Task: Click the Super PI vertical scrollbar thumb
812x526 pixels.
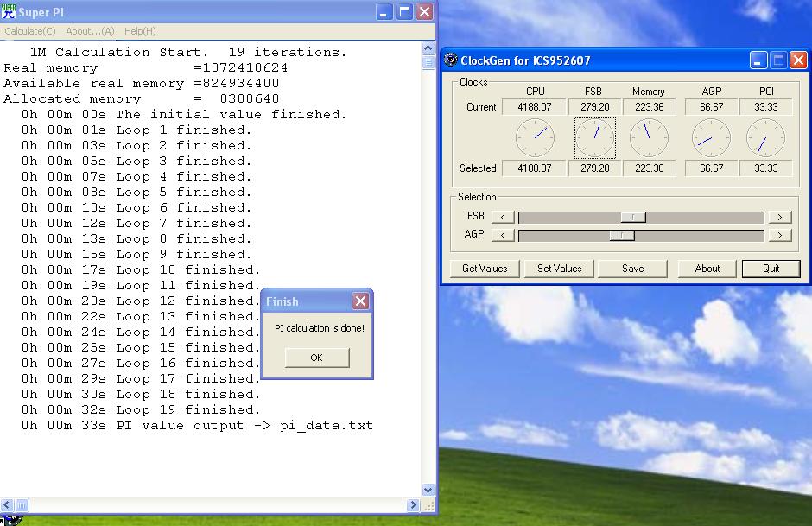Action: pyautogui.click(x=428, y=62)
